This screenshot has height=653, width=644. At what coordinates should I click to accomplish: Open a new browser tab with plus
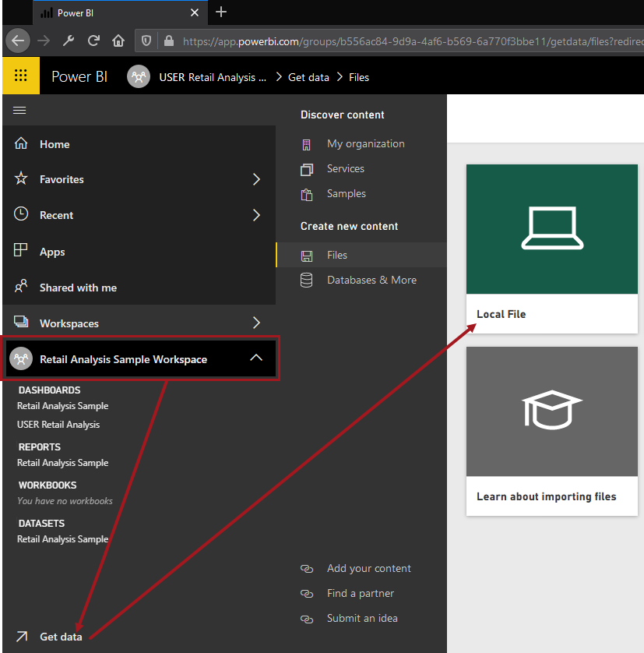click(x=221, y=12)
